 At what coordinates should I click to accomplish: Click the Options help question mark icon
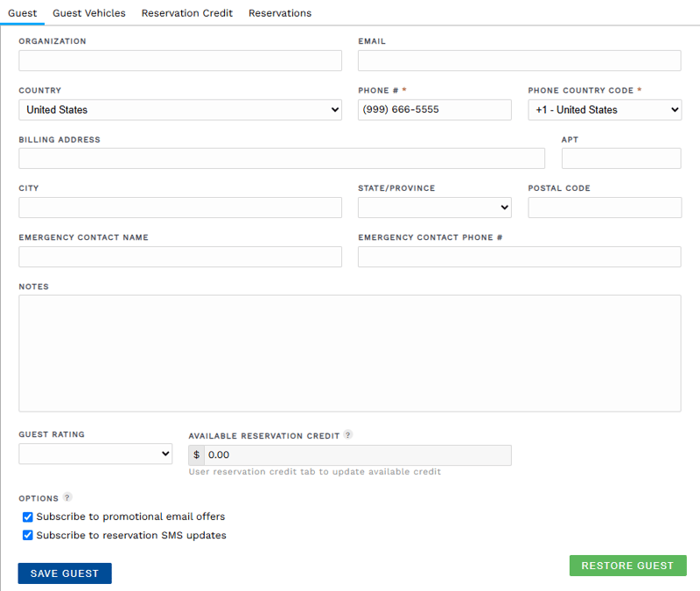coord(67,498)
